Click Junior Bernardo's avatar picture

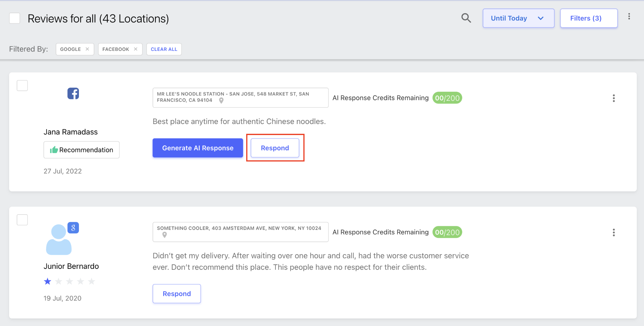click(x=59, y=239)
